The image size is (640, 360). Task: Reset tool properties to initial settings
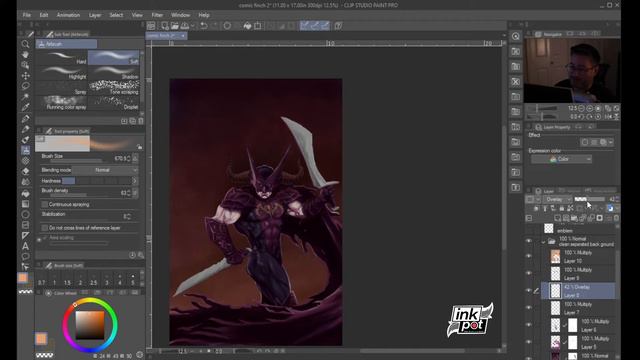tap(132, 255)
